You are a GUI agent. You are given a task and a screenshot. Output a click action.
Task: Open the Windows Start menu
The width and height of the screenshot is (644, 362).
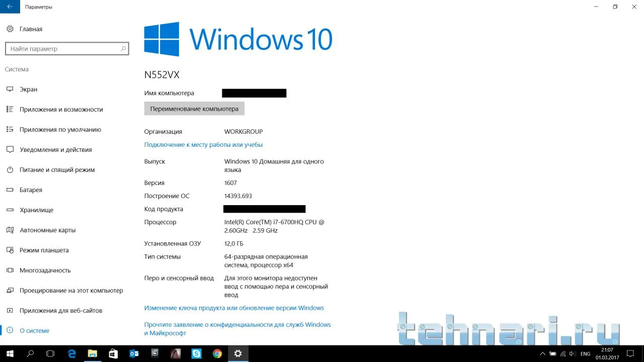coord(10,353)
